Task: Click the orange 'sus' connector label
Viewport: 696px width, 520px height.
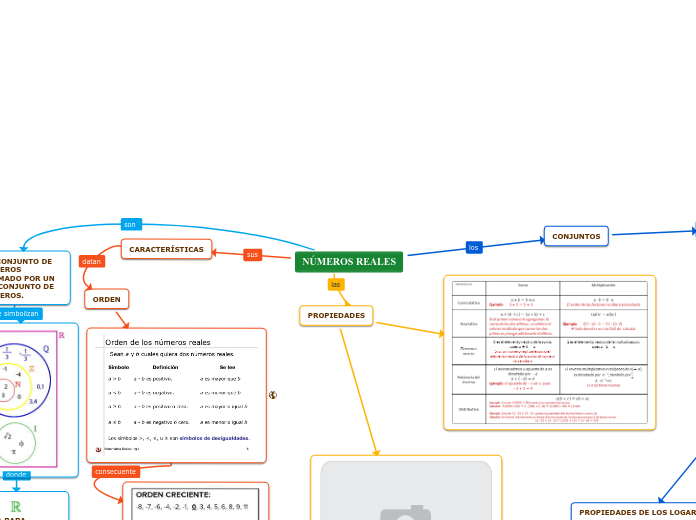Action: (x=252, y=255)
